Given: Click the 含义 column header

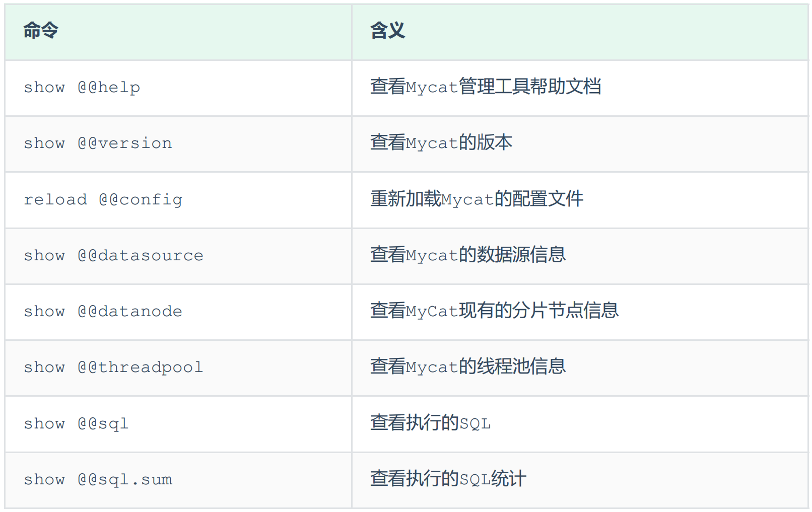Looking at the screenshot, I should click(387, 31).
